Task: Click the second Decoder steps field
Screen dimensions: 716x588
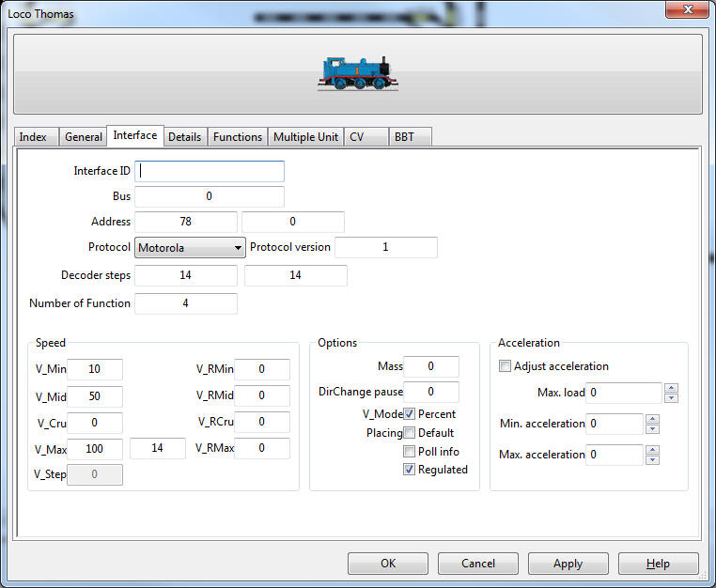Action: pos(295,275)
